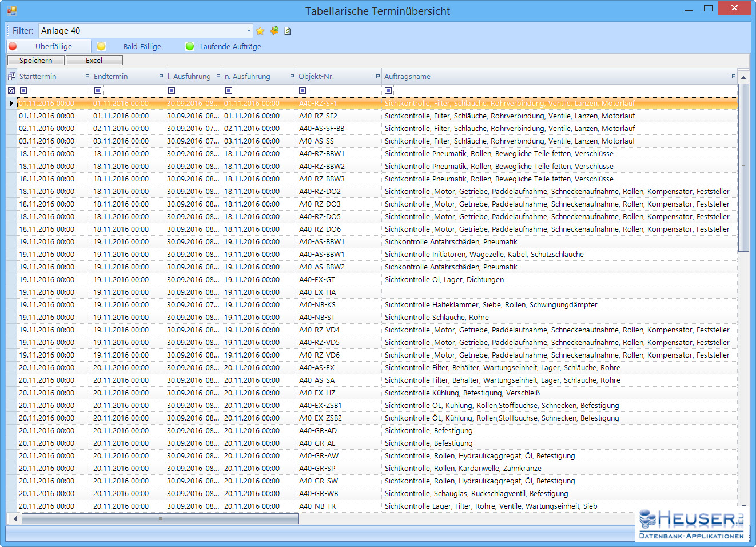Pin the Starttermin column
This screenshot has width=756, height=547.
[x=87, y=76]
